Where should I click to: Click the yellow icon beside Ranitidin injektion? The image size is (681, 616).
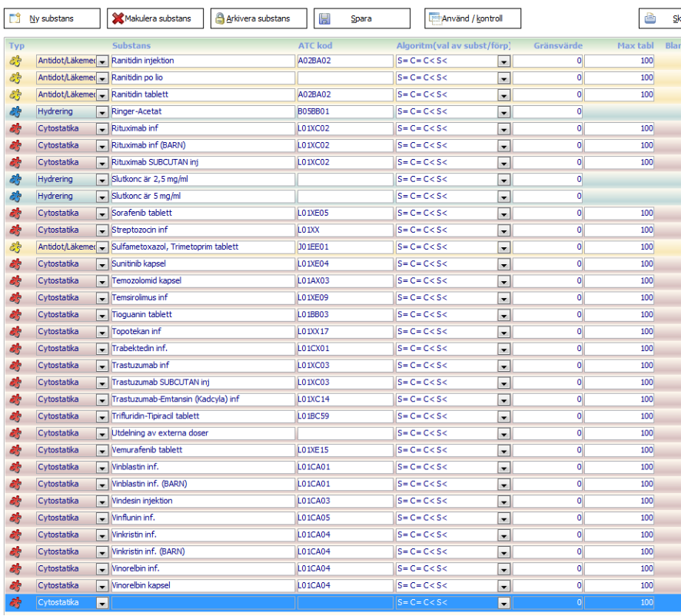[x=15, y=61]
